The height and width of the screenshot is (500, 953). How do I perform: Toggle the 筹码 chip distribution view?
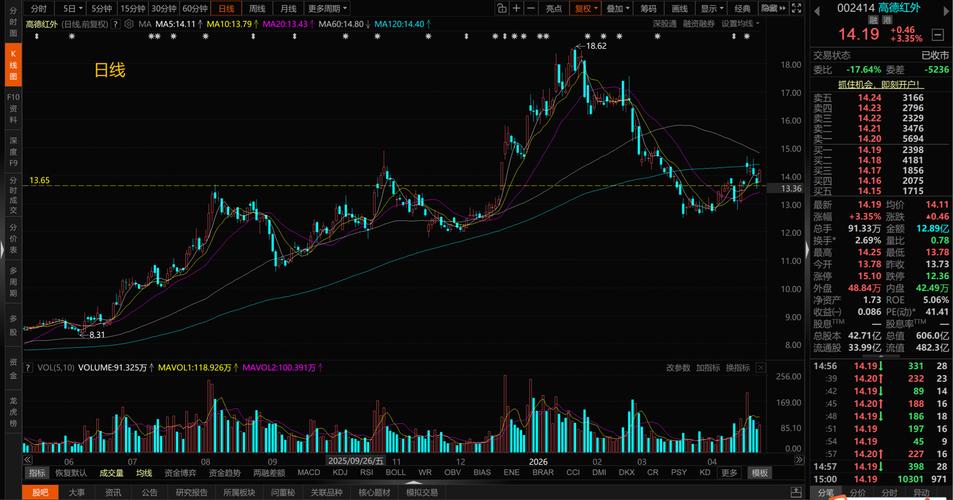pyautogui.click(x=649, y=9)
